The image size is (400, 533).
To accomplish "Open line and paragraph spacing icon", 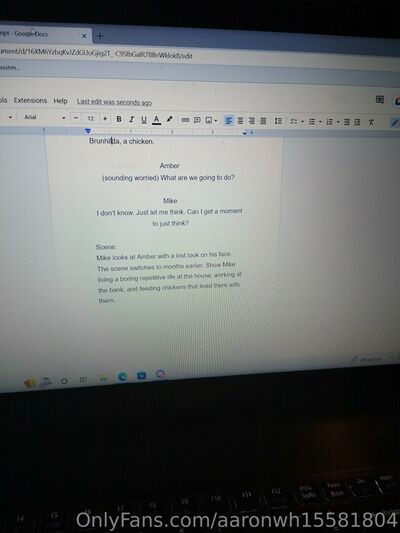I will (278, 121).
